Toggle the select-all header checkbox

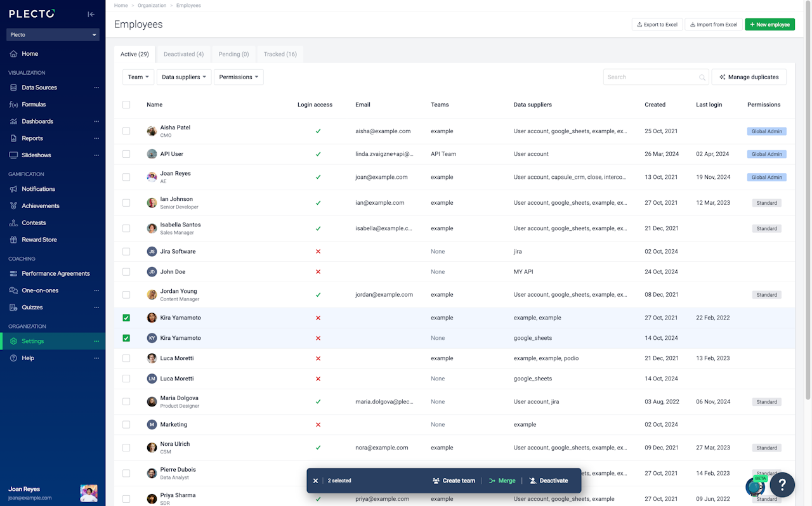[126, 105]
